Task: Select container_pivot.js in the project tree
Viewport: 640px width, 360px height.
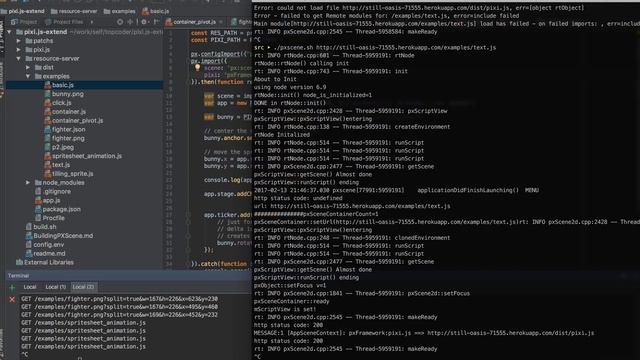Action: point(77,120)
